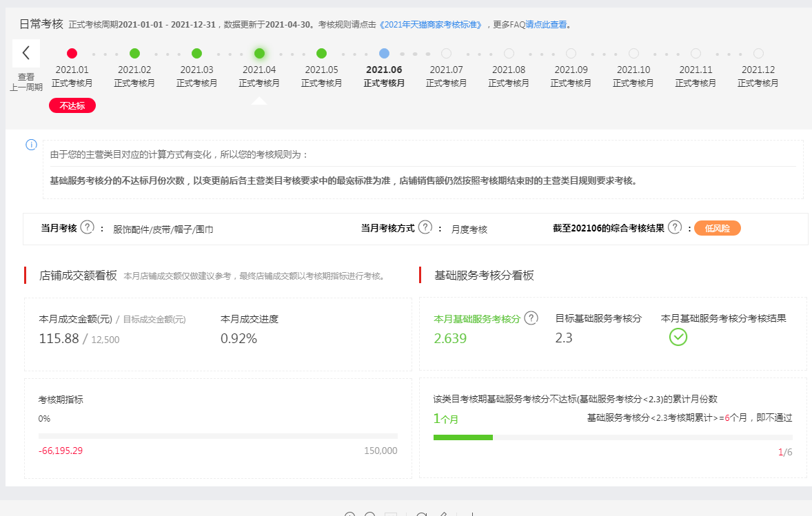The image size is (812, 516).
Task: Click help icon next to 当月考核
Action: 88,227
